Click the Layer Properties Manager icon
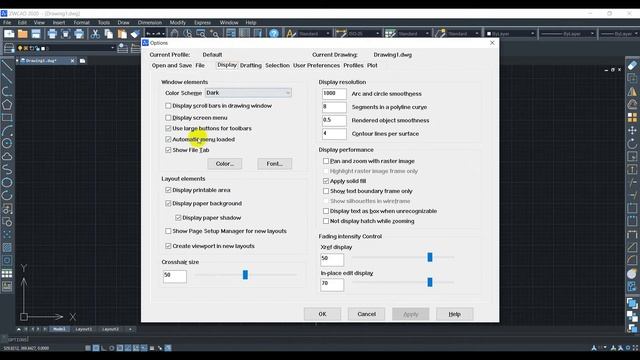 click(x=9, y=48)
